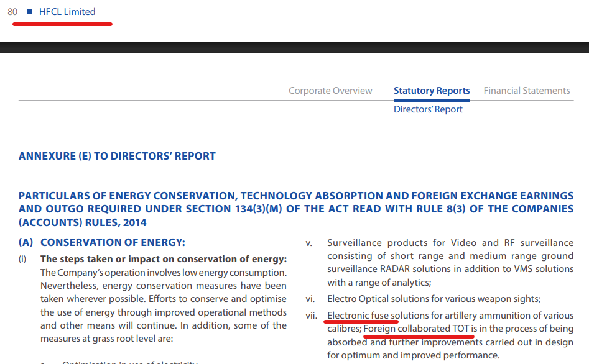Select the (A) Conservation of Energy heading
This screenshot has height=364, width=589.
[x=113, y=243]
